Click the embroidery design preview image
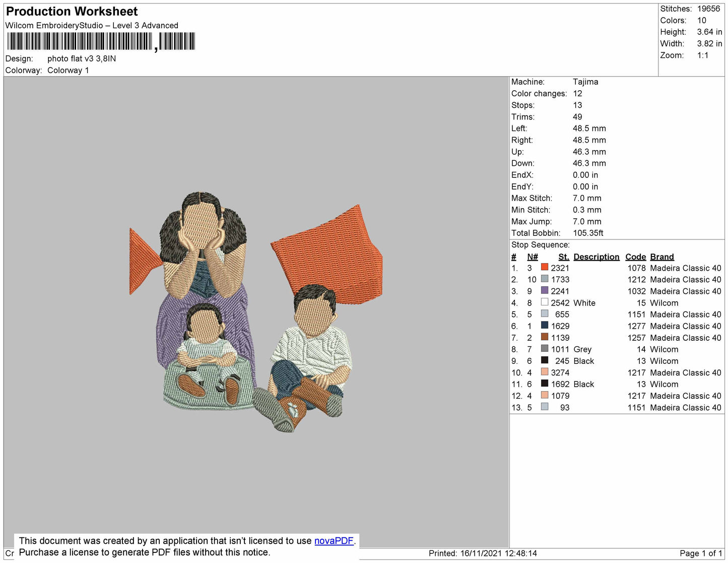Viewport: 728px width, 563px height. tap(256, 311)
